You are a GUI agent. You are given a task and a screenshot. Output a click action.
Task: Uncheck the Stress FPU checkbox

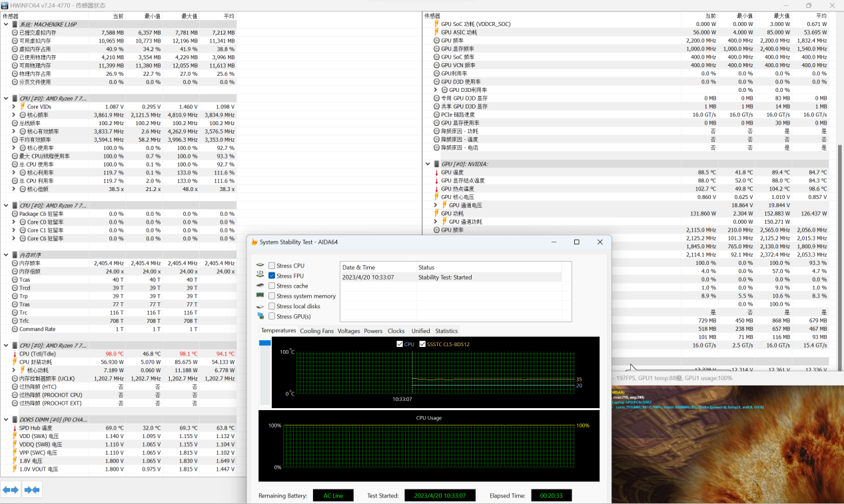click(272, 276)
